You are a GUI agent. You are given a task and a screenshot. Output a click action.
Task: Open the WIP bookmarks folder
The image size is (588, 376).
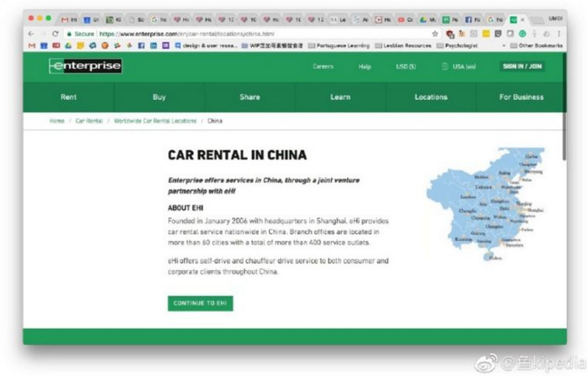click(x=272, y=45)
